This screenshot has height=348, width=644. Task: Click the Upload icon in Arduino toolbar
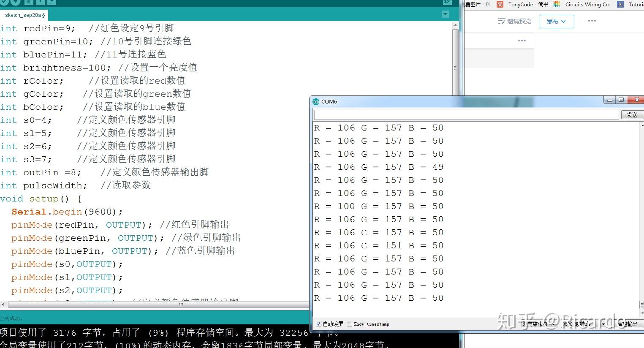click(15, 2)
